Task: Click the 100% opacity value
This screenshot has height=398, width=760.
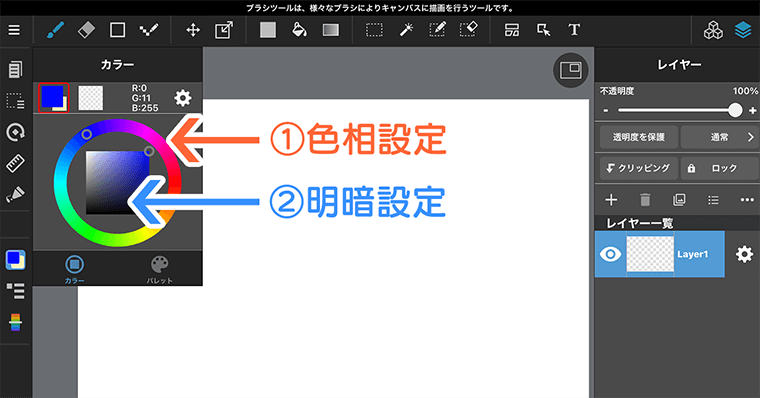Action: coord(745,91)
